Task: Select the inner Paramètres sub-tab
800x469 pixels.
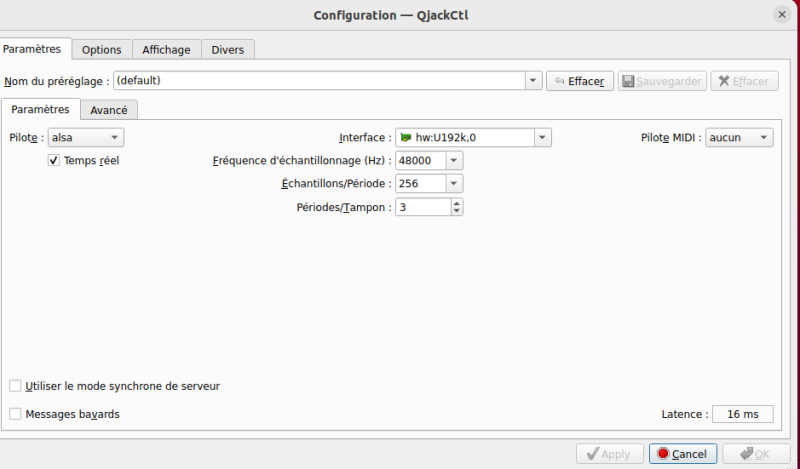Action: pyautogui.click(x=40, y=109)
